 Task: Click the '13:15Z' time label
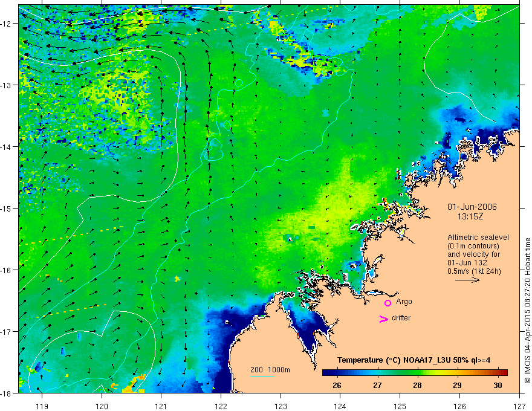tap(470, 216)
